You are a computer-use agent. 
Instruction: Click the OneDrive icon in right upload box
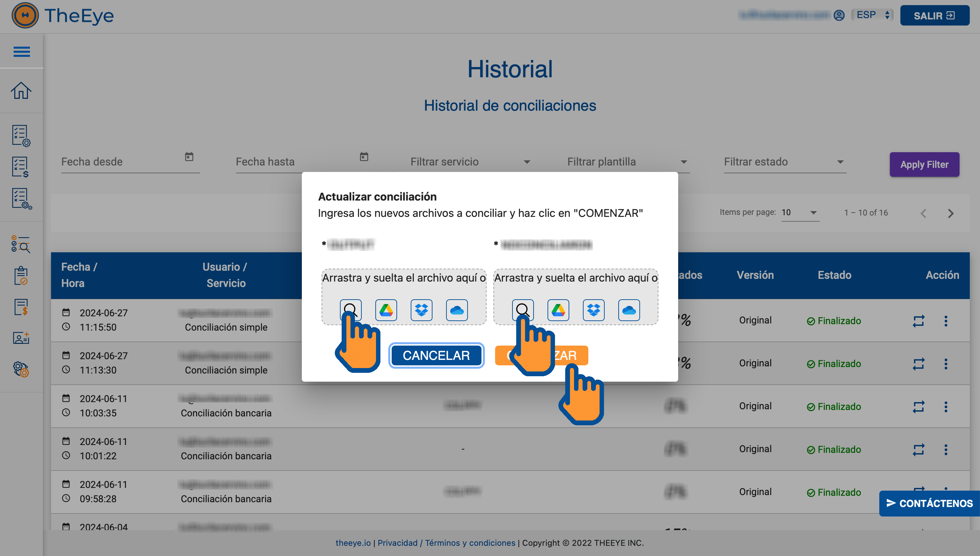[628, 310]
